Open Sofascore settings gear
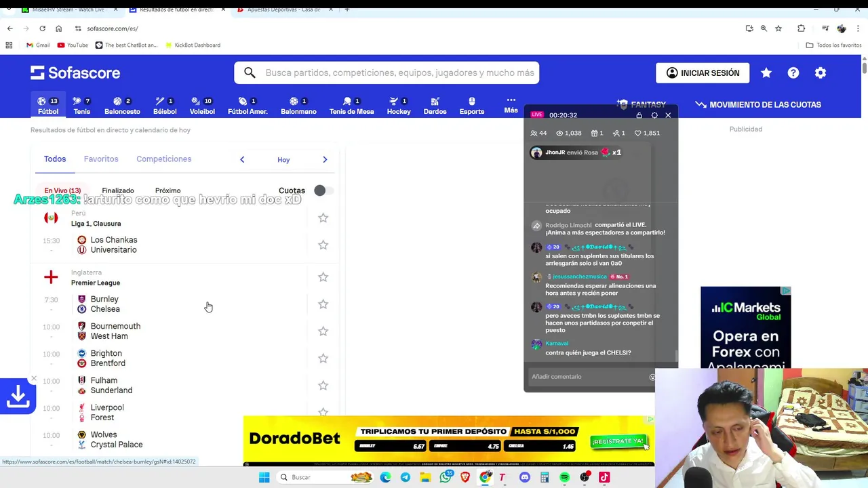Screen dimensions: 868x488 (x=821, y=73)
